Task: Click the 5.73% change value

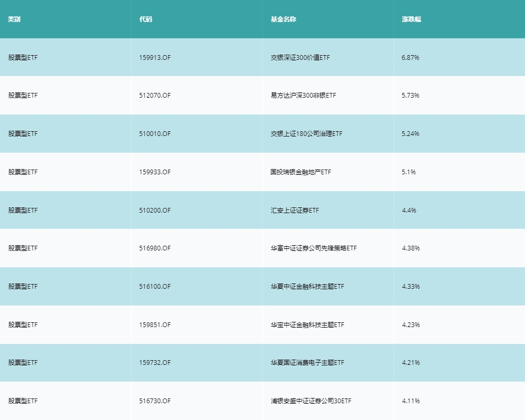Action: click(x=411, y=96)
